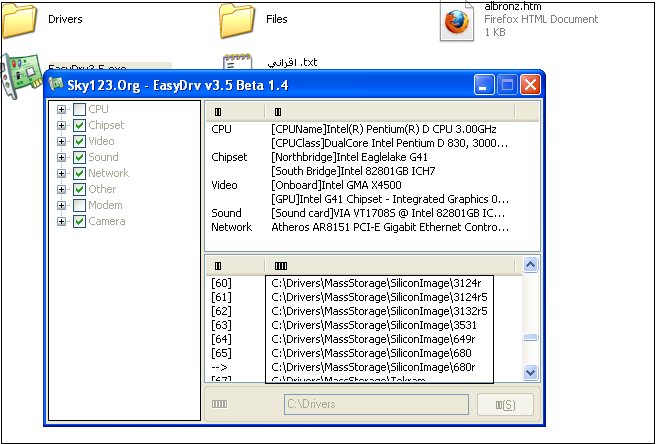Click the C:\Drivers path input field
The height and width of the screenshot is (444, 656).
[376, 404]
